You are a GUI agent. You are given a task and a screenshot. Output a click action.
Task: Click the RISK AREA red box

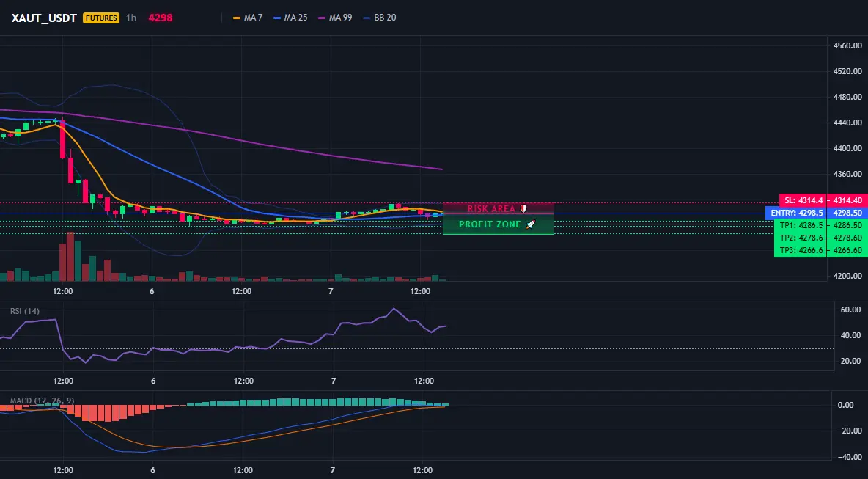(499, 209)
